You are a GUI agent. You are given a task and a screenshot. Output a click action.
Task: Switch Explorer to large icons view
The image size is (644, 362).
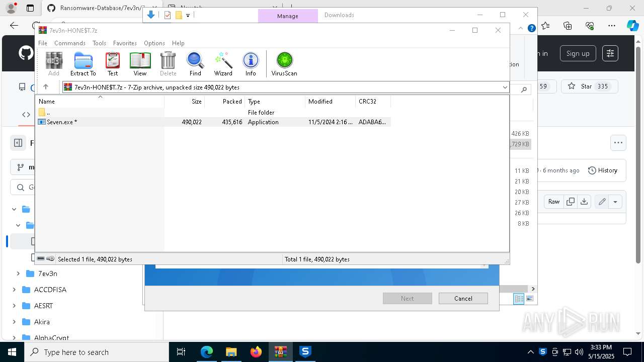point(529,299)
